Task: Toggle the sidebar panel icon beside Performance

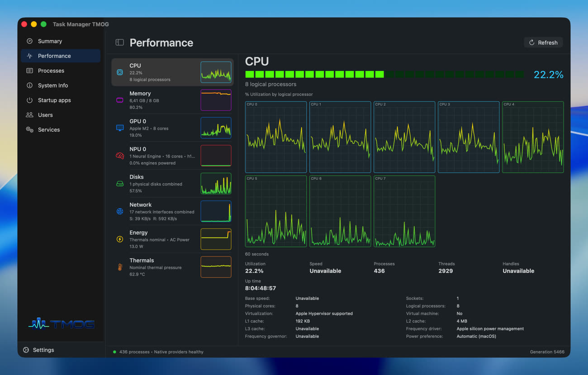Action: (119, 43)
